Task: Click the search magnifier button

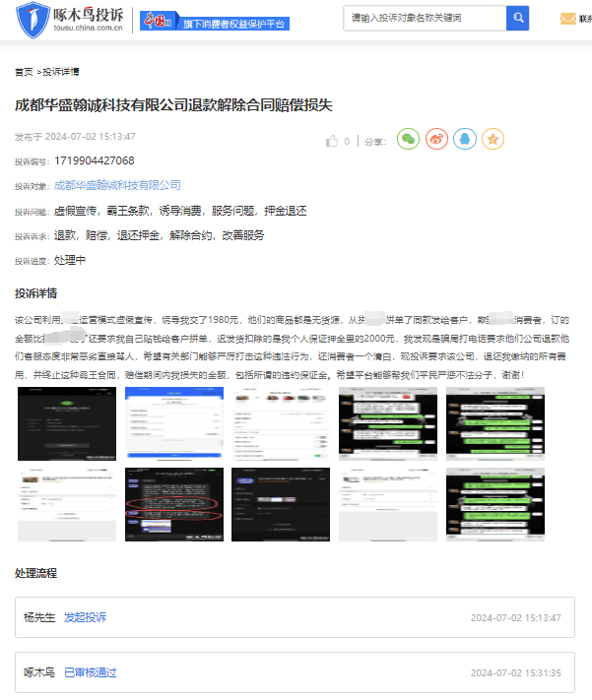Action: click(x=517, y=18)
